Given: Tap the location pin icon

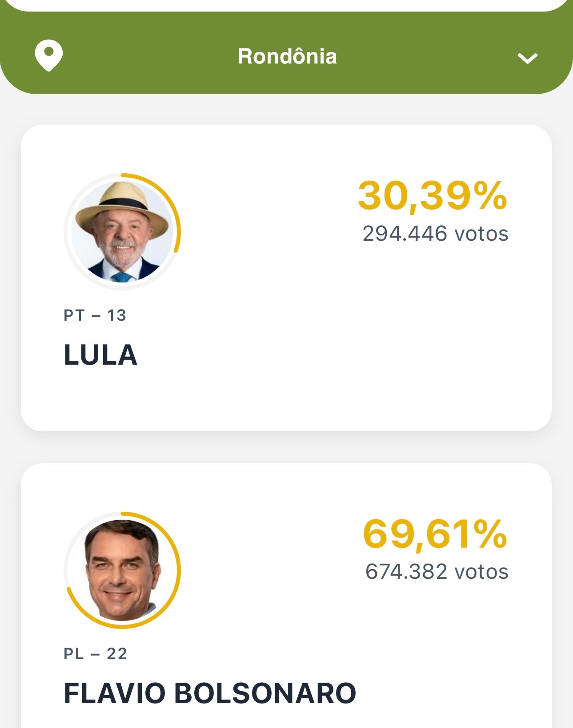Looking at the screenshot, I should 49,56.
